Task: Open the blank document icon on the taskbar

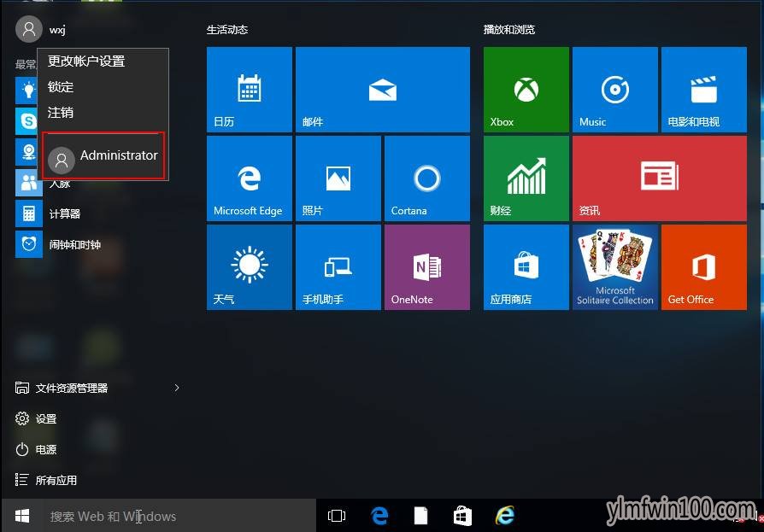Action: pyautogui.click(x=421, y=516)
